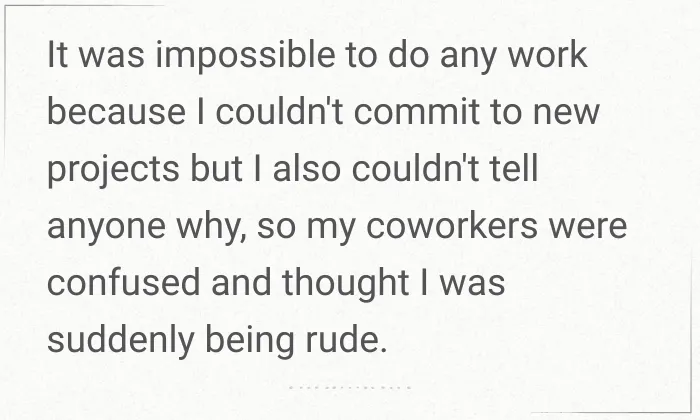Click the word "were" ending the fourth line
Image resolution: width=700 pixels, height=420 pixels.
click(x=588, y=227)
